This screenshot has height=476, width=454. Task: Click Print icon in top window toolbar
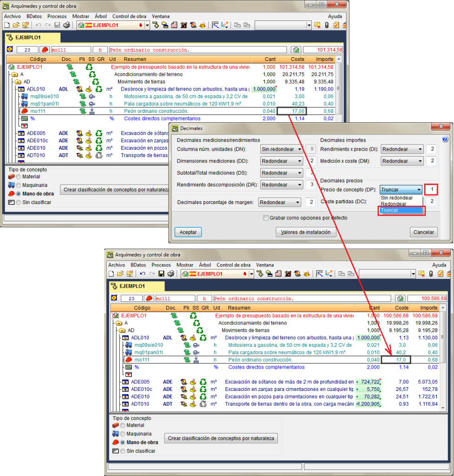coord(66,25)
